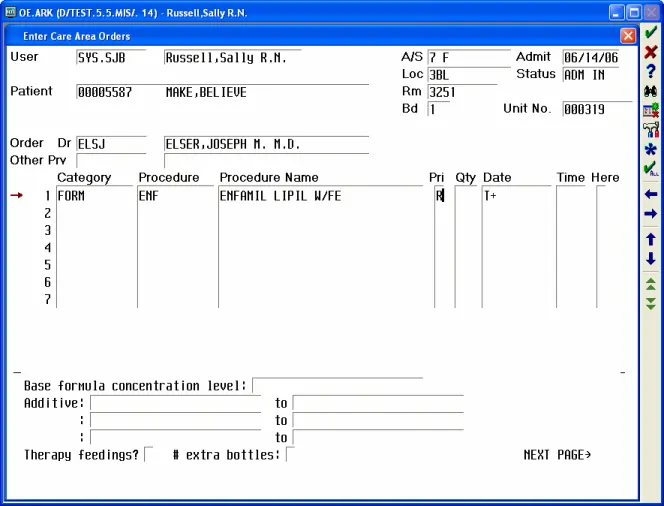The image size is (664, 506).
Task: Click the Qty cell in row 1
Action: (466, 196)
